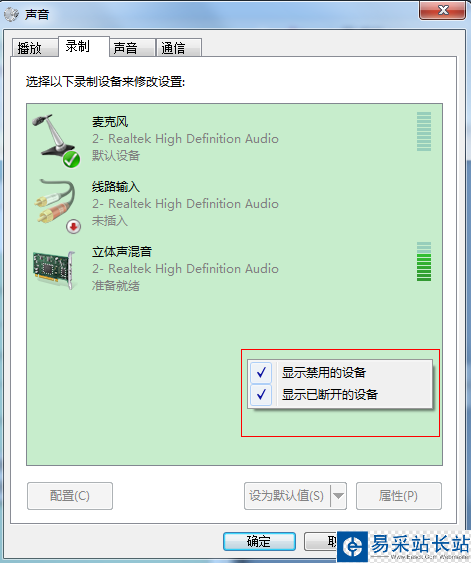The image size is (471, 563).
Task: Click the red unplugged arrow badge
Action: click(73, 227)
